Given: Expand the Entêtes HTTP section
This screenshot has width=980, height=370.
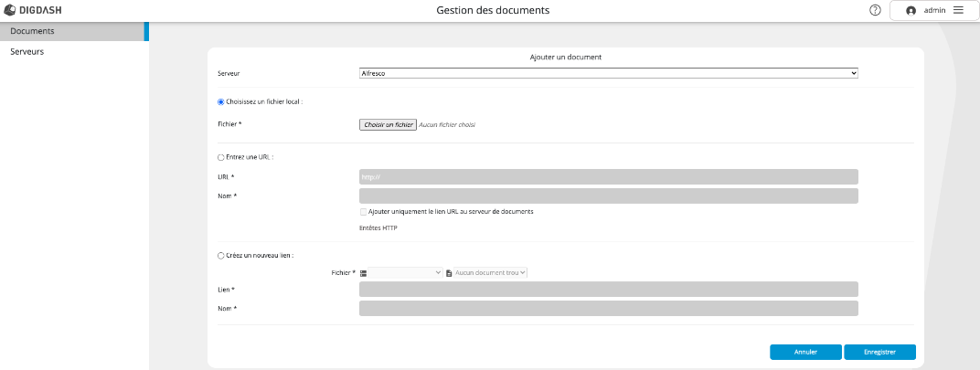Looking at the screenshot, I should (x=378, y=228).
